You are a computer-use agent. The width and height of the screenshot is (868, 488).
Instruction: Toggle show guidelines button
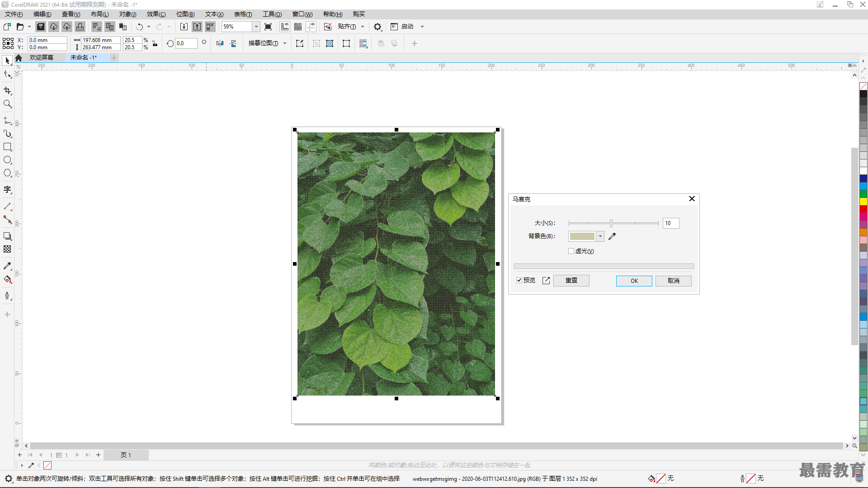(311, 27)
